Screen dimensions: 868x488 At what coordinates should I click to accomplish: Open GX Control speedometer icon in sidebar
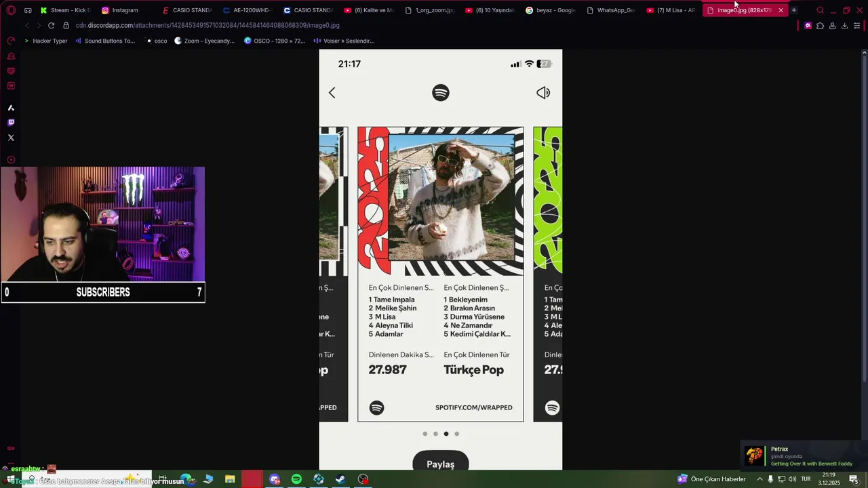(x=11, y=41)
